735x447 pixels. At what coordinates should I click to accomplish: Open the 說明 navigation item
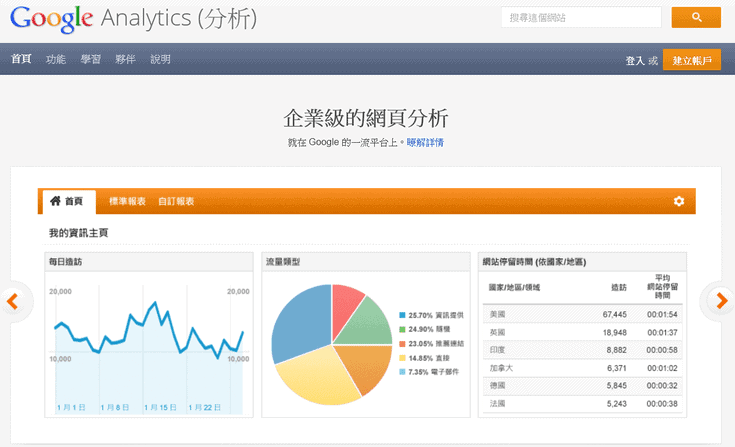point(160,59)
